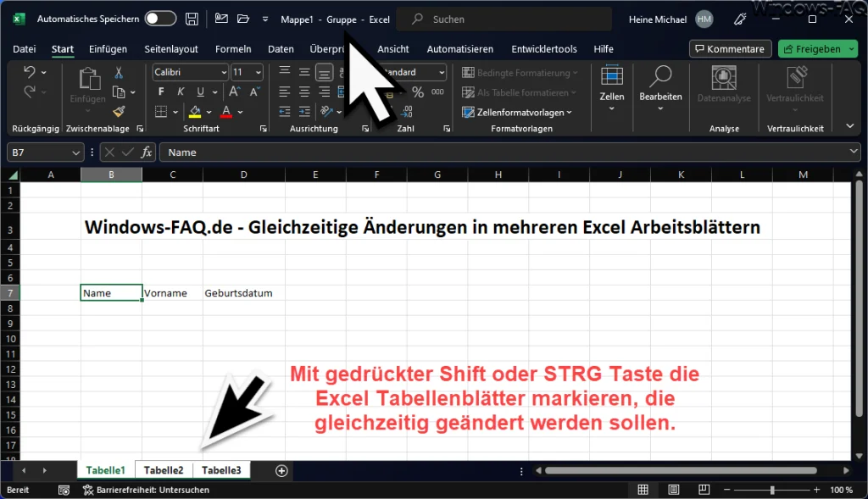Screen dimensions: 868x499
Task: Switch to the Daten ribbon tab
Action: [281, 49]
